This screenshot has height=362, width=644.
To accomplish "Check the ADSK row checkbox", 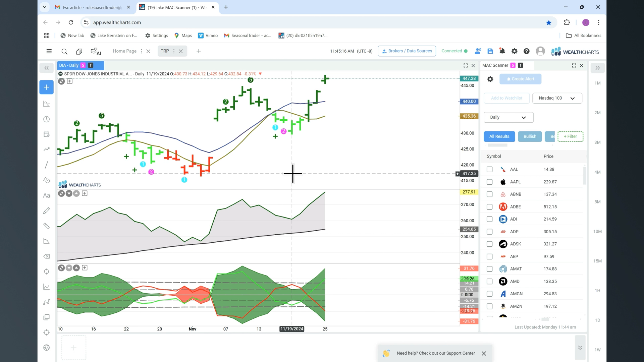I will [489, 244].
